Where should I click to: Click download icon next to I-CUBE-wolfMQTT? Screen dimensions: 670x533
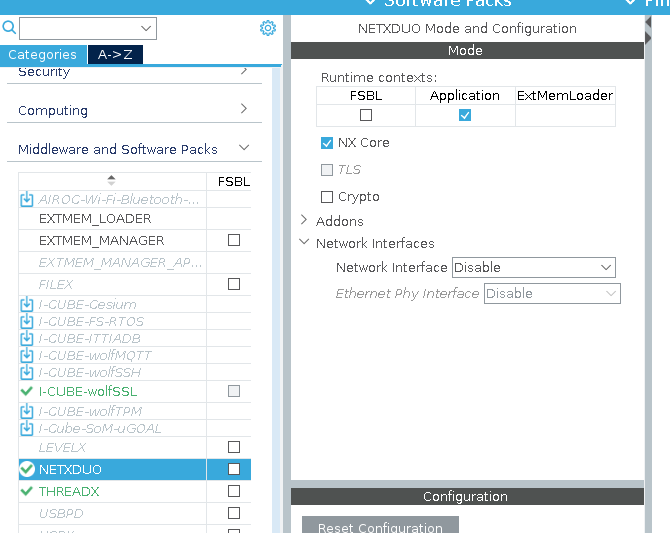pos(26,356)
